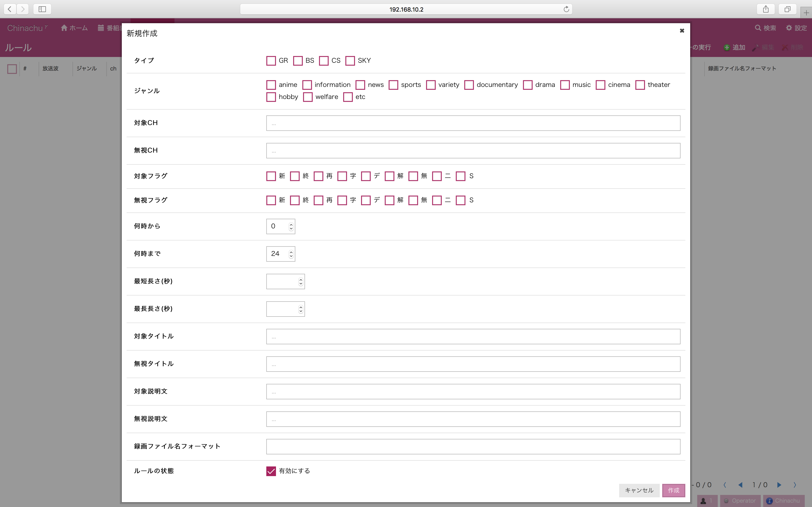Click the Safari reload page icon
Image resolution: width=812 pixels, height=507 pixels.
point(566,9)
